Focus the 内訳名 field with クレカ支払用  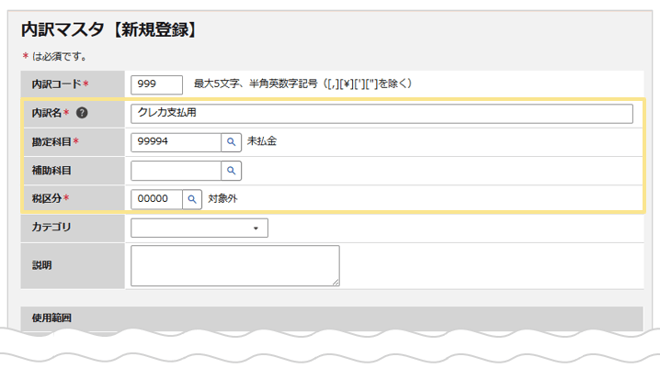point(382,114)
